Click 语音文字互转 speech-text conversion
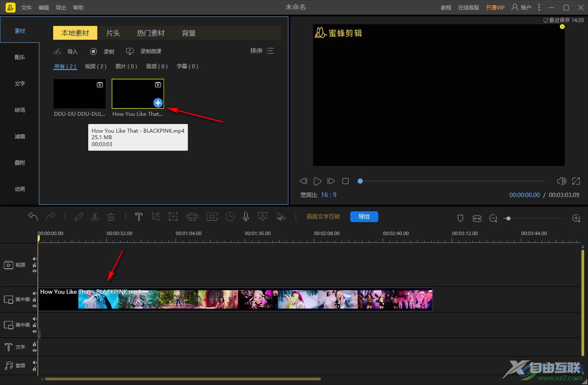The width and height of the screenshot is (588, 385). 323,216
